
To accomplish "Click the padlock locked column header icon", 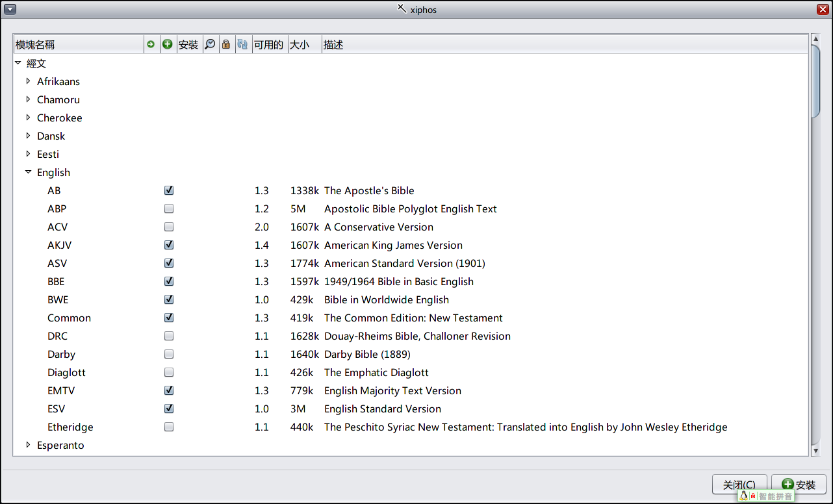I will 226,44.
